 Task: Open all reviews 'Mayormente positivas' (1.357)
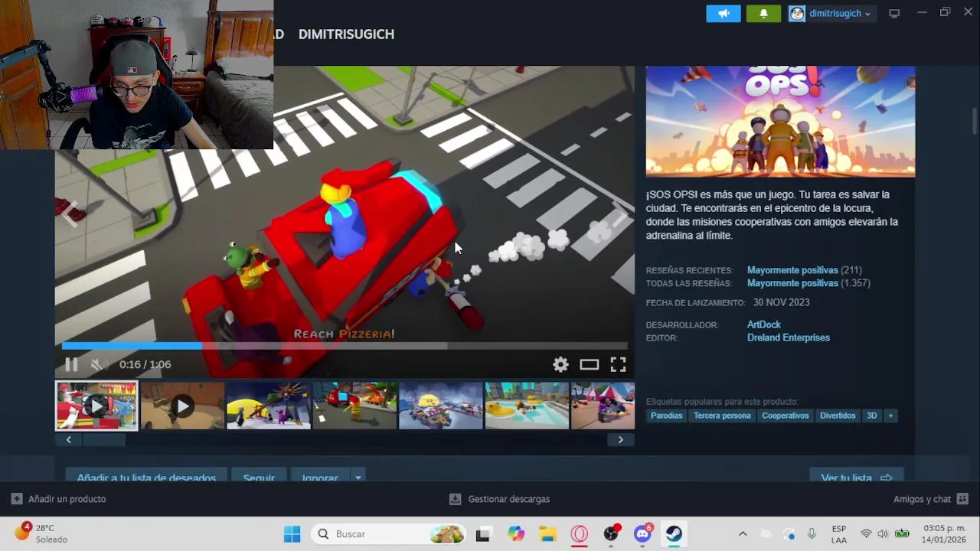tap(792, 283)
